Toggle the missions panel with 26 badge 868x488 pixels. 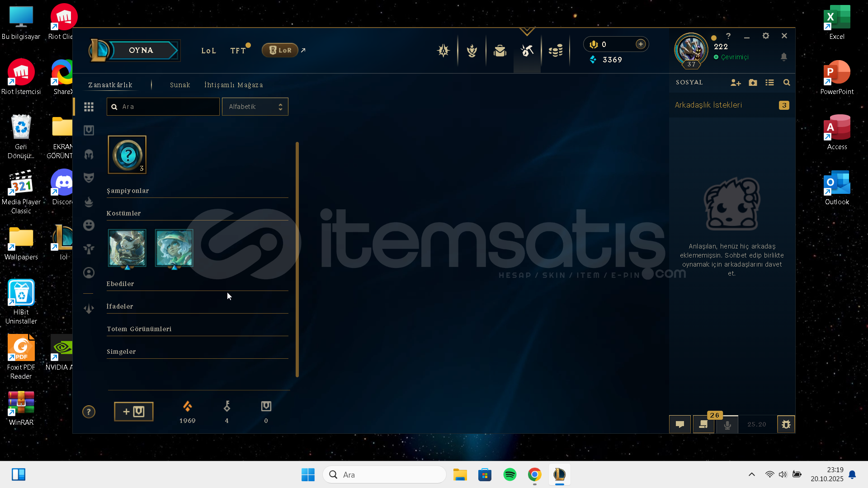[704, 425]
